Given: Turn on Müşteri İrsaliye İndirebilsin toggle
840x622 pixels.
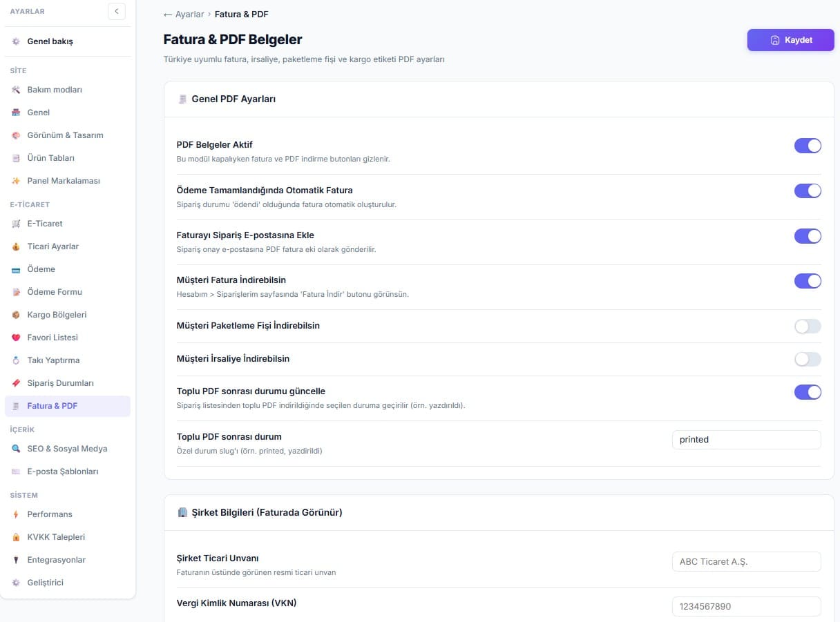Looking at the screenshot, I should 808,359.
